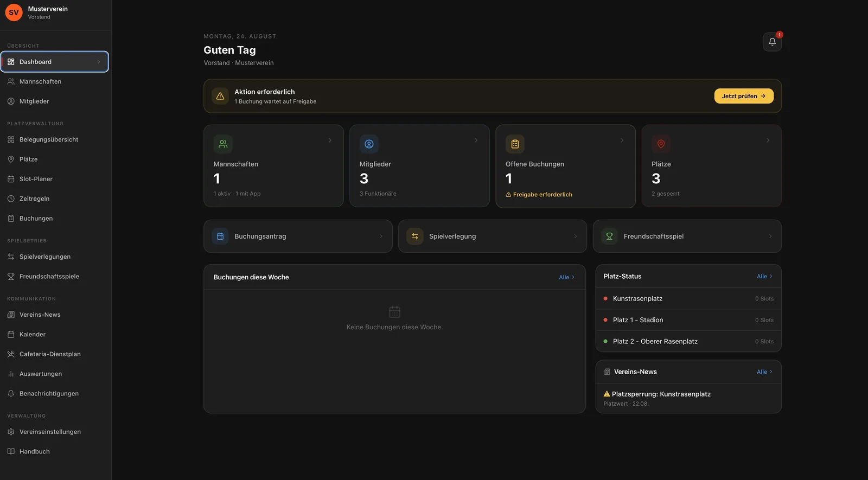
Task: Click the red location pin in Plätze card
Action: pos(661,144)
